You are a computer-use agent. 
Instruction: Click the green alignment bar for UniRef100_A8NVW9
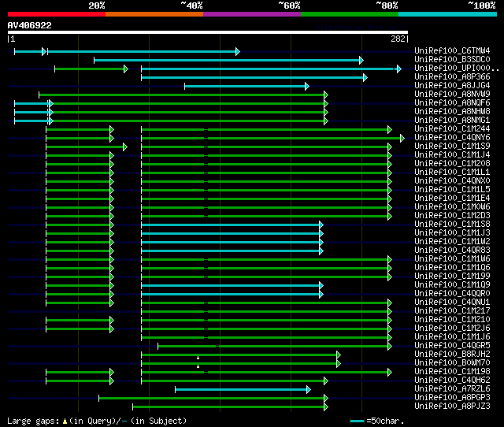pos(182,95)
